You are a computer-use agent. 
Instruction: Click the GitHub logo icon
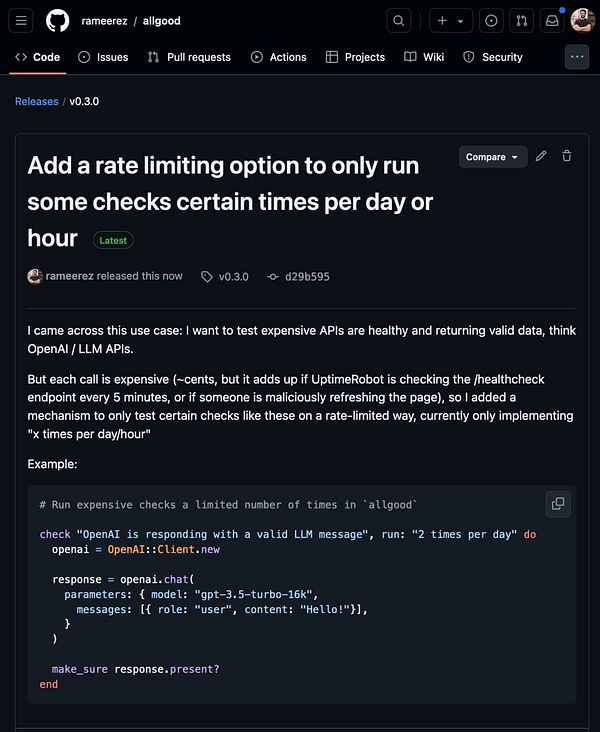pyautogui.click(x=57, y=20)
